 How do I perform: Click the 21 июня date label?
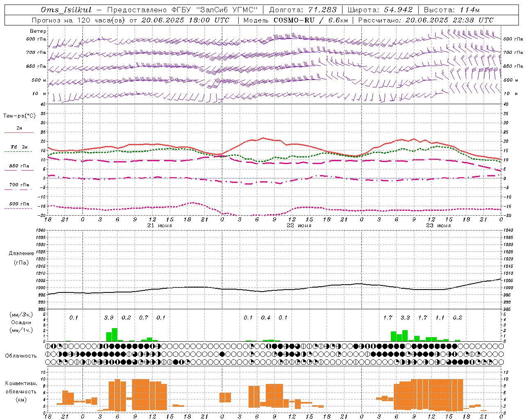tap(160, 226)
